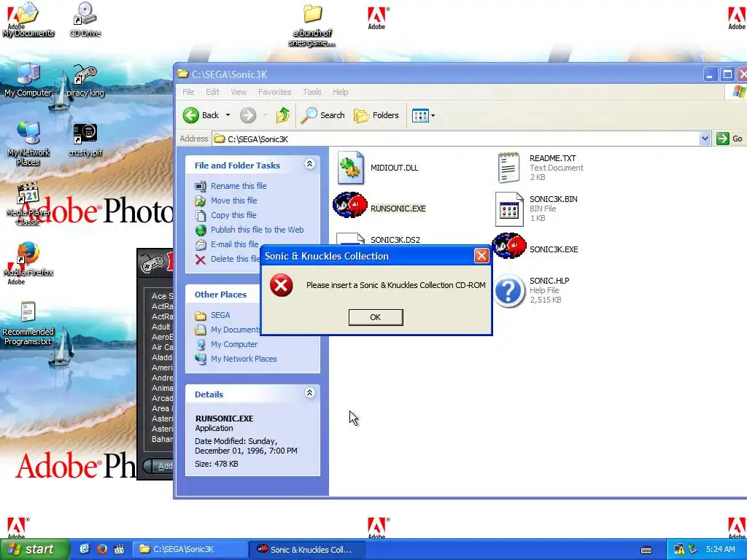747x560 pixels.
Task: Close the Sonic & Knuckles Collection error dialog
Action: click(481, 256)
